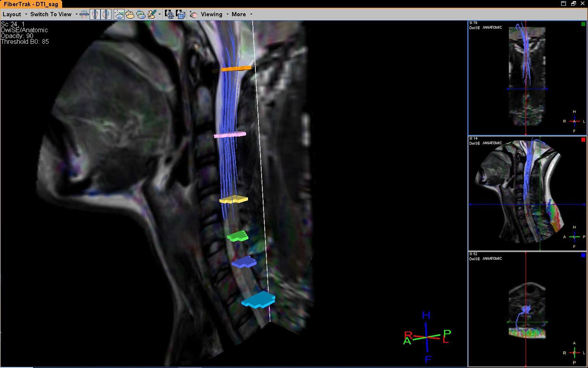588x368 pixels.
Task: Open the sagittal view thumbnail with red marker
Action: click(527, 193)
